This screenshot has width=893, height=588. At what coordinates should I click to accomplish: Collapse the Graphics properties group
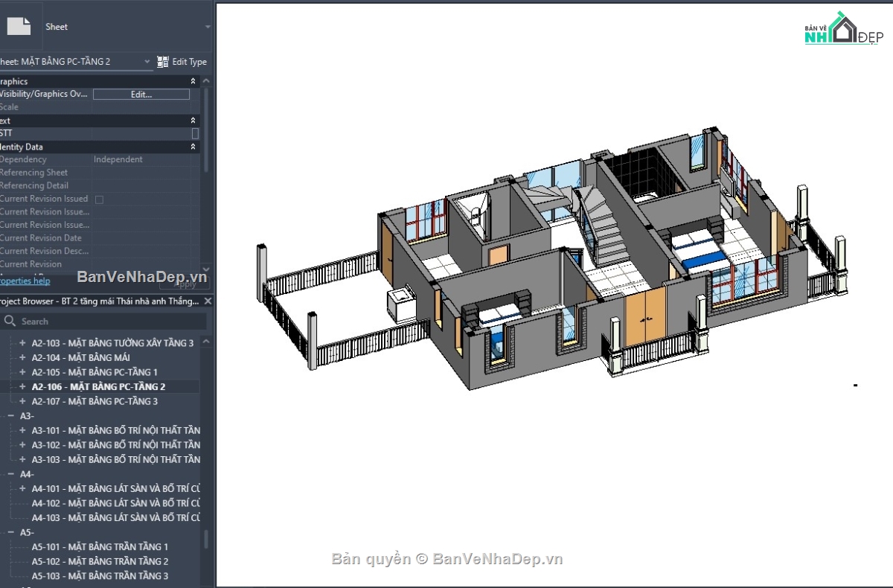pyautogui.click(x=193, y=81)
